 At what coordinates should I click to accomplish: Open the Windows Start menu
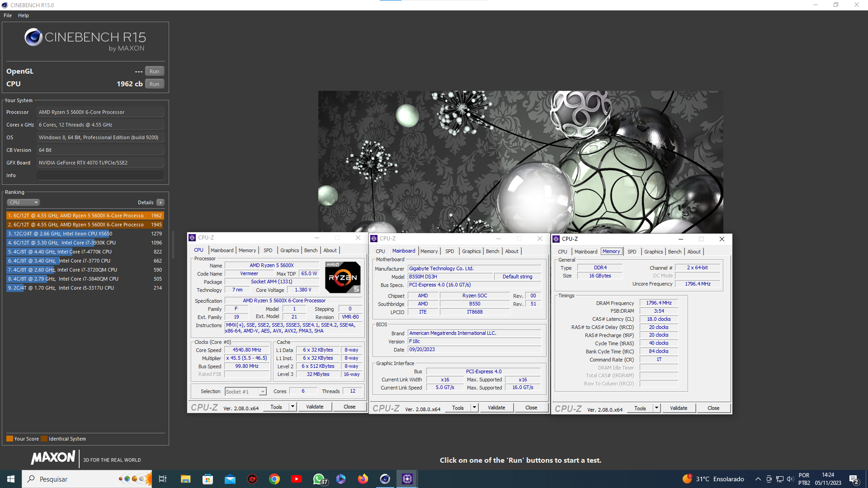click(11, 479)
